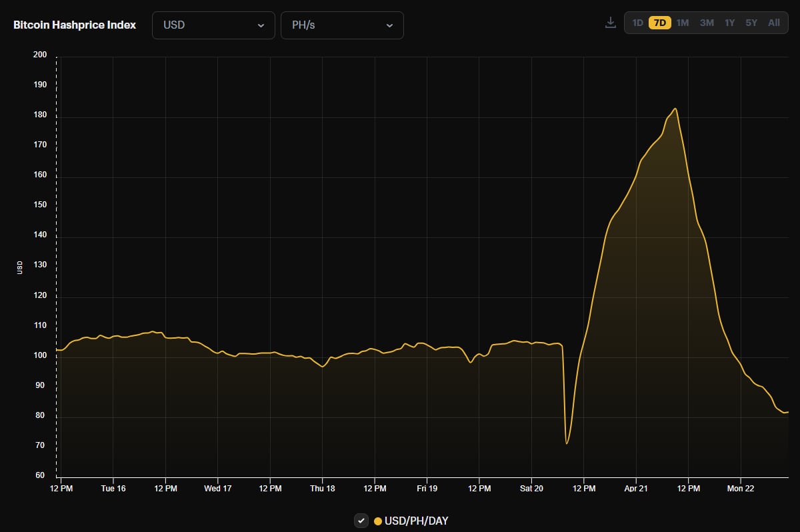This screenshot has height=532, width=800.
Task: Select the 1D timeframe button
Action: pos(637,22)
